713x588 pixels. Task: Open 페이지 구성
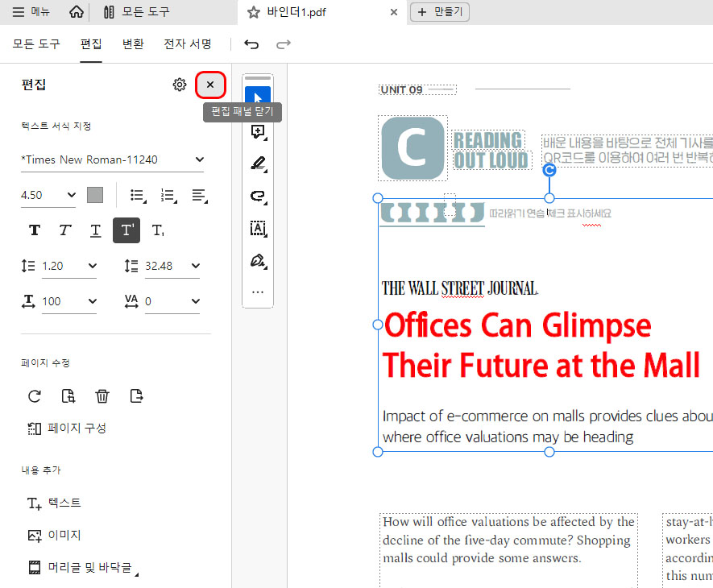(67, 428)
